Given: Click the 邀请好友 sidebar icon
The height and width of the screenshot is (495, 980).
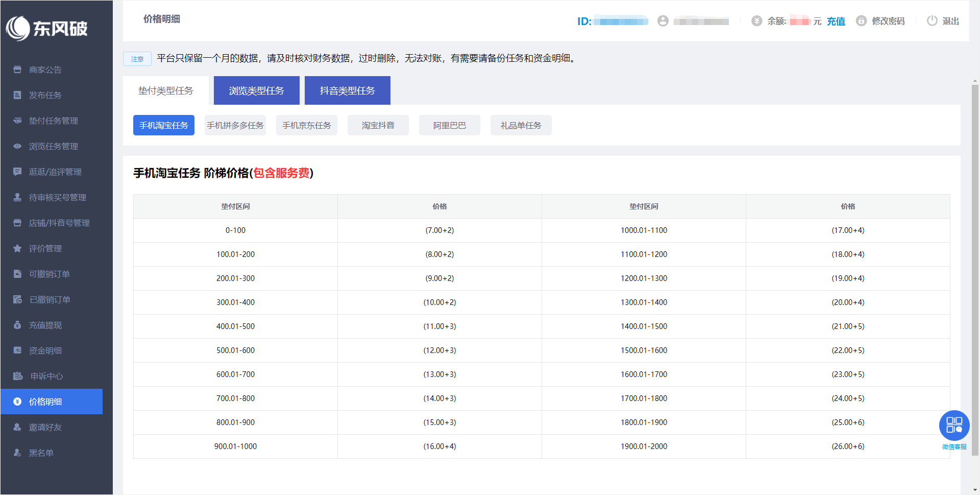Looking at the screenshot, I should 17,427.
